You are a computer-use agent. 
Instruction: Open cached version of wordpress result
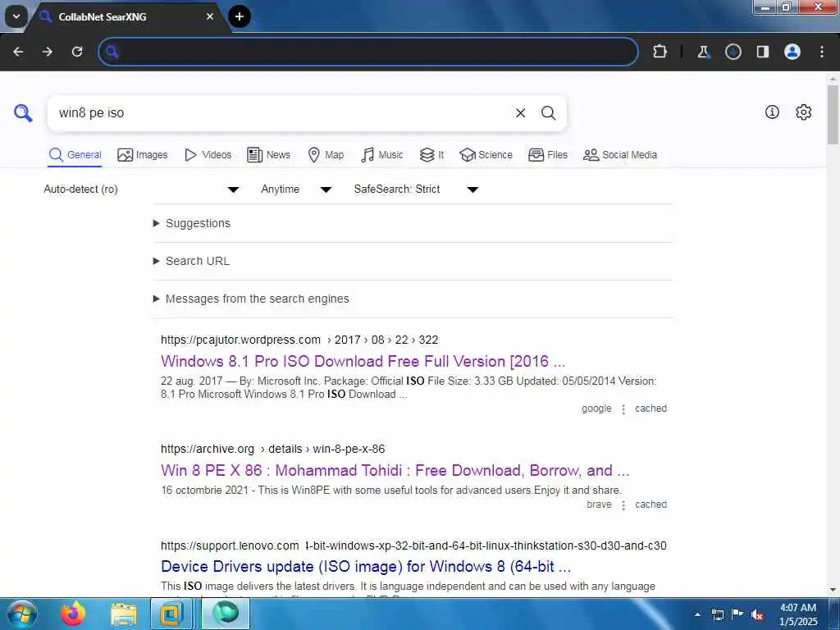651,409
